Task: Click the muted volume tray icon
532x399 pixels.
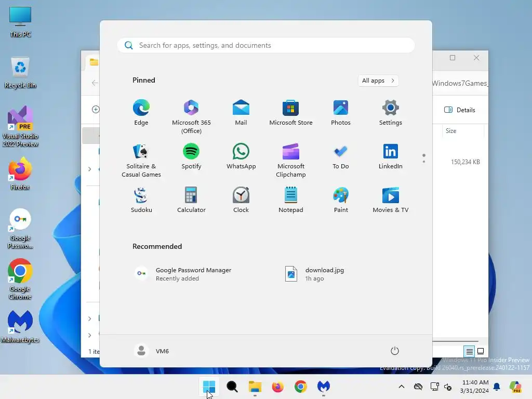Action: [x=448, y=387]
